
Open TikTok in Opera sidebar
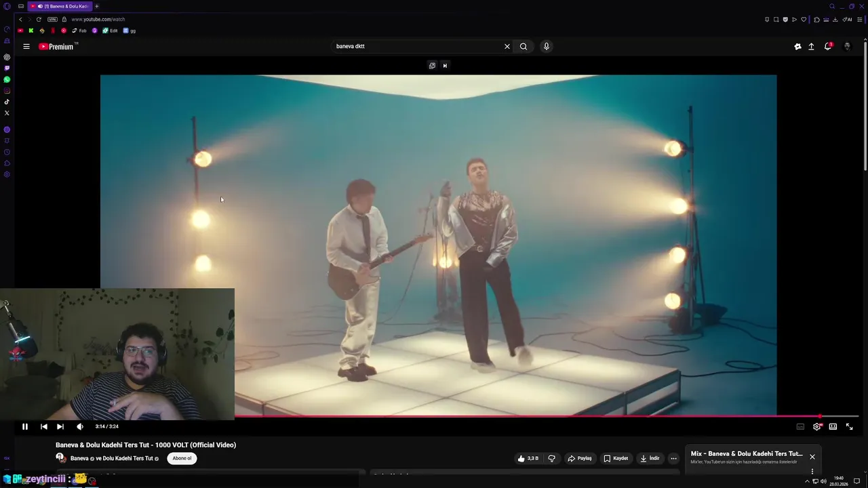pyautogui.click(x=7, y=102)
